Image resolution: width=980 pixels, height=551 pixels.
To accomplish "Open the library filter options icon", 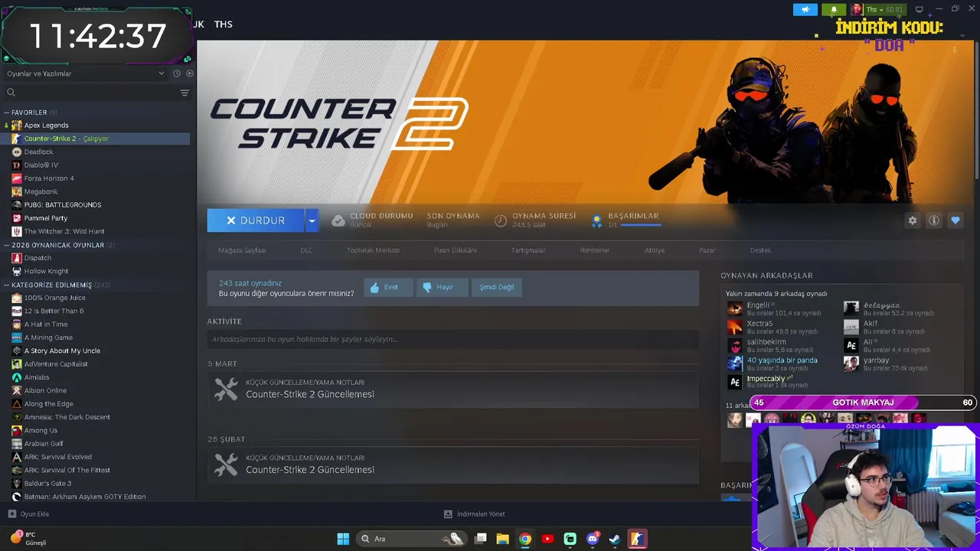I will point(185,93).
